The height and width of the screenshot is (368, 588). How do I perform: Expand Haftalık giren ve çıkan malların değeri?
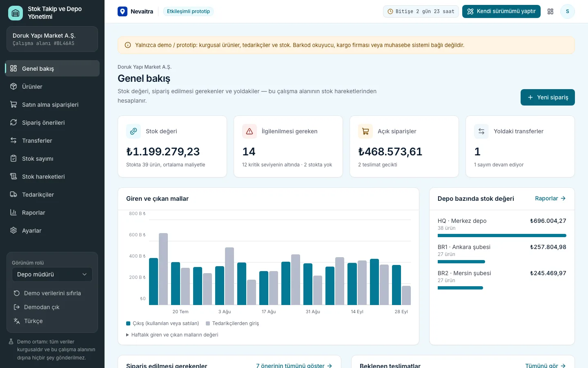(x=172, y=335)
